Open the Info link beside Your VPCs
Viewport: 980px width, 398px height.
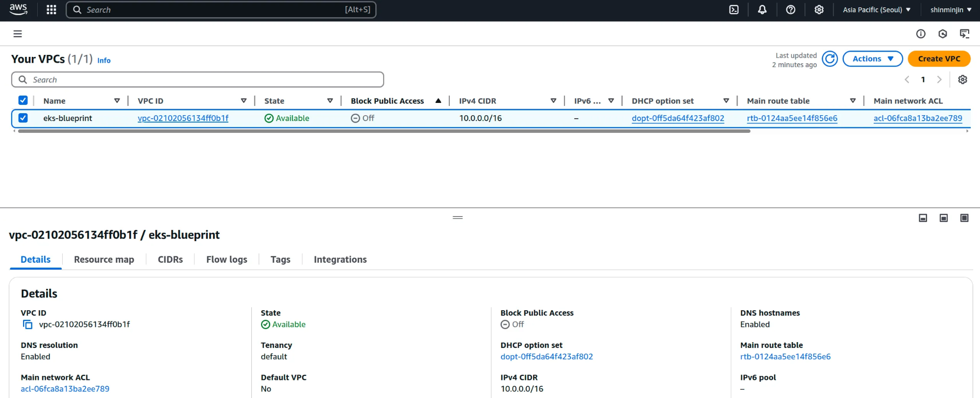pyautogui.click(x=104, y=60)
